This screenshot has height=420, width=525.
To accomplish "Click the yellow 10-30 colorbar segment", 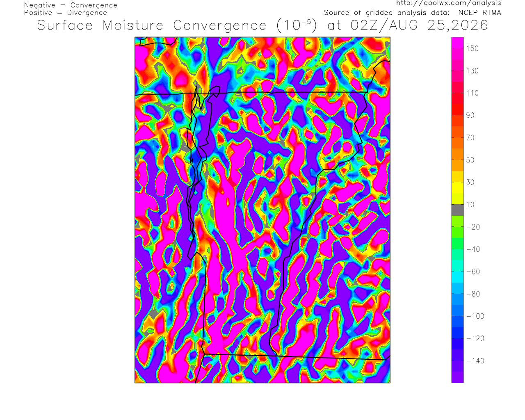I will [x=457, y=193].
